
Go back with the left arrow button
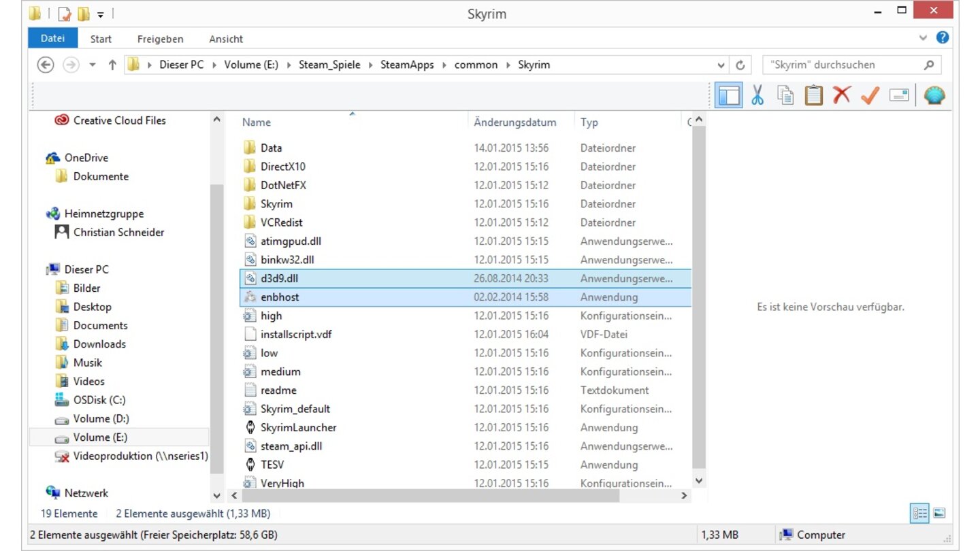point(46,65)
